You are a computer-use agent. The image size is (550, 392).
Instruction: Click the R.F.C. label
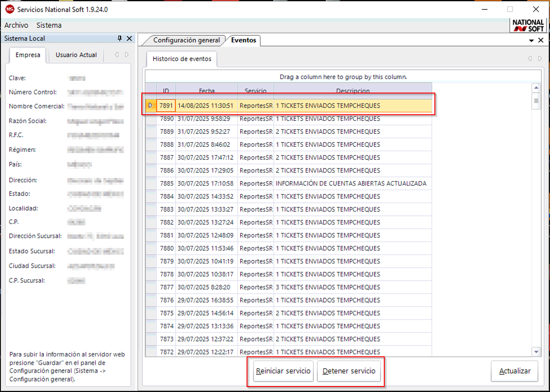(16, 135)
